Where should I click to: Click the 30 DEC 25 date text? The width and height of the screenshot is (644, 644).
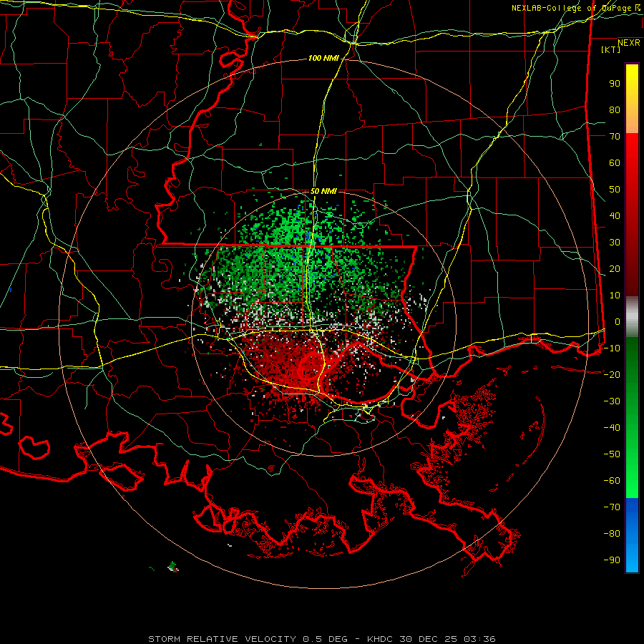pos(429,639)
